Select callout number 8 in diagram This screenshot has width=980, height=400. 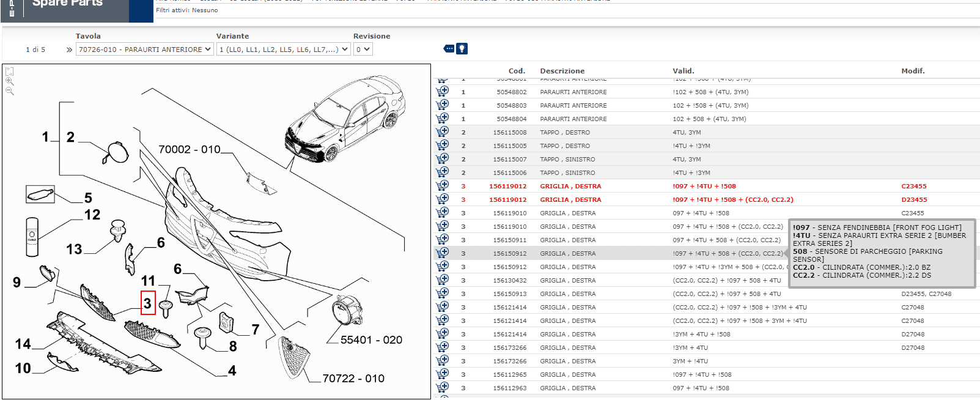pos(233,347)
